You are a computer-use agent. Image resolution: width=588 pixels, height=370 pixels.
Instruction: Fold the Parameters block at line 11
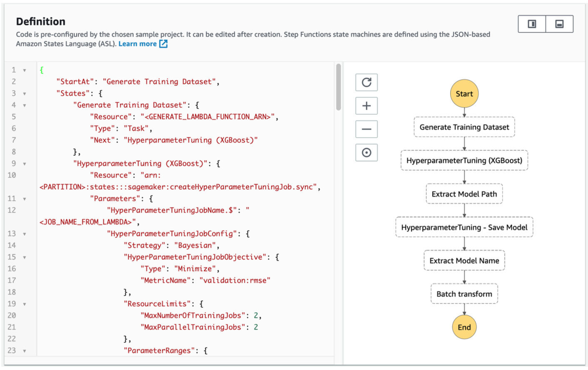coord(25,199)
